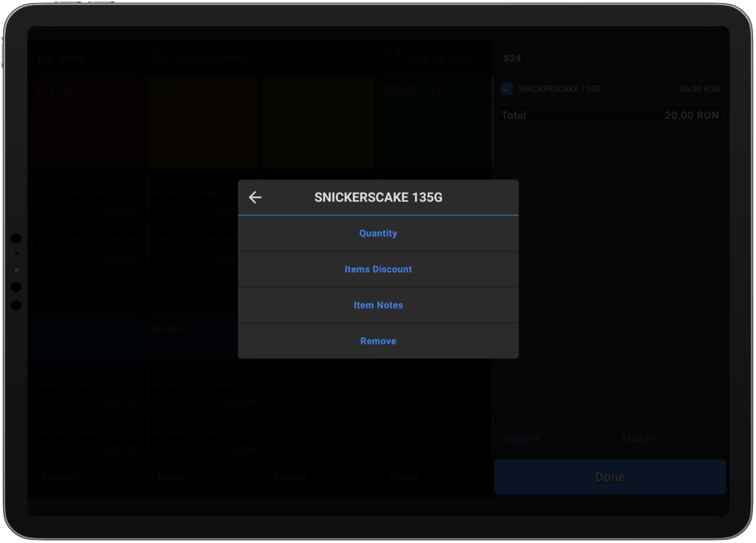
Task: Click the Total 20.00 RON row
Action: (610, 115)
